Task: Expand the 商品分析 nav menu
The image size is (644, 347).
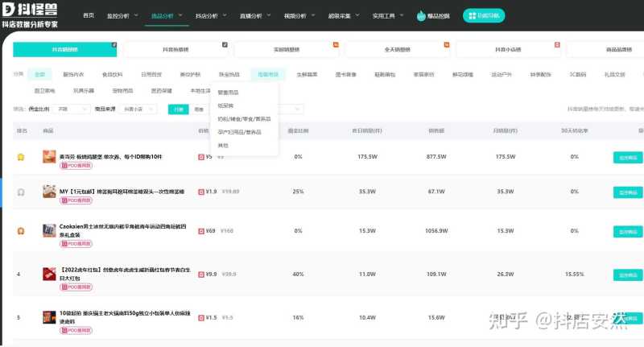Action: pyautogui.click(x=167, y=16)
